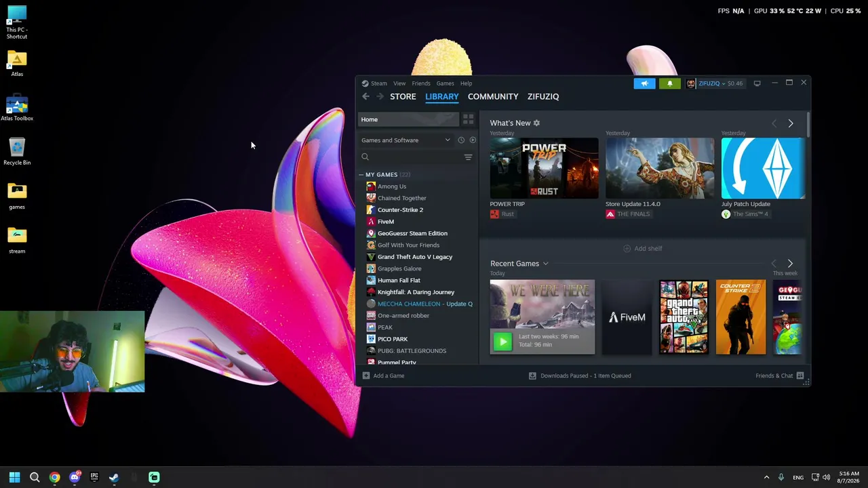Open the Games menu

point(445,83)
